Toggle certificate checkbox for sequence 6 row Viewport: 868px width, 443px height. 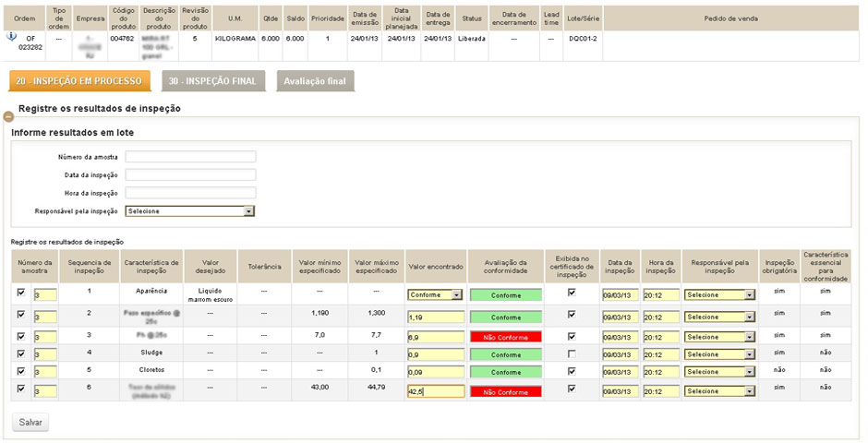click(572, 389)
